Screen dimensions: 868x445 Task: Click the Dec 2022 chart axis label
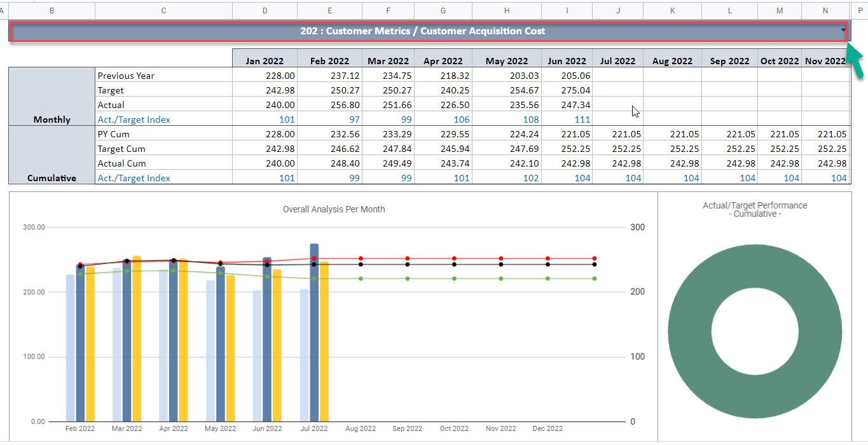click(x=548, y=428)
